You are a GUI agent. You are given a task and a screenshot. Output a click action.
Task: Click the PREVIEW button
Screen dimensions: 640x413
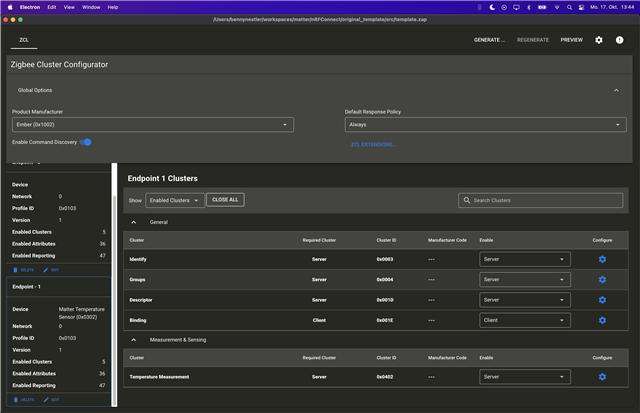point(571,40)
